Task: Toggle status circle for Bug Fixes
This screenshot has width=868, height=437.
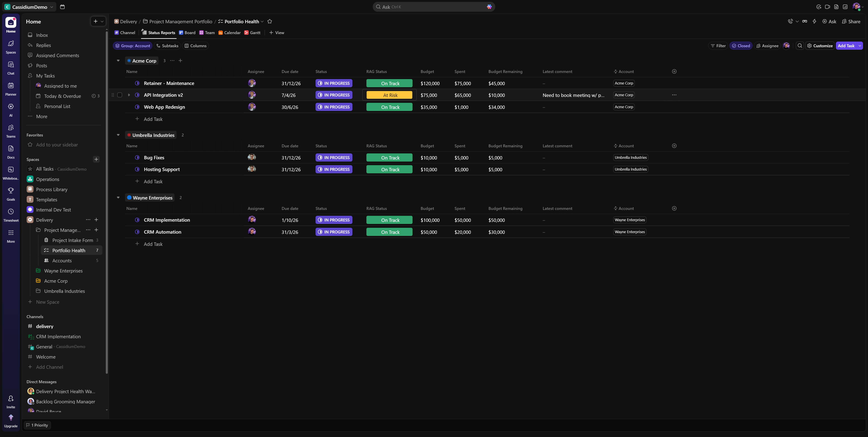Action: click(x=137, y=157)
